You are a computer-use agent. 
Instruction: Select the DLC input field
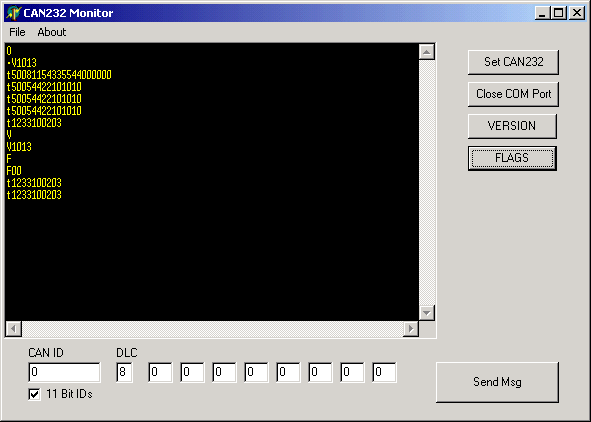[124, 372]
